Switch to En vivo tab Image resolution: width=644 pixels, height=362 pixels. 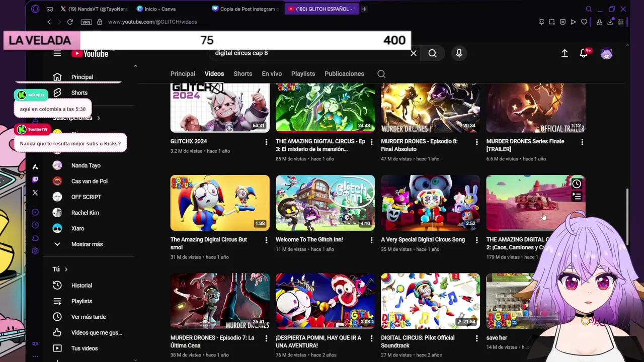(272, 74)
